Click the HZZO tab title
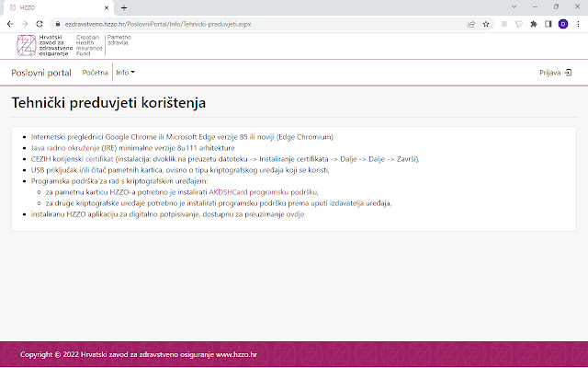 [x=28, y=7]
